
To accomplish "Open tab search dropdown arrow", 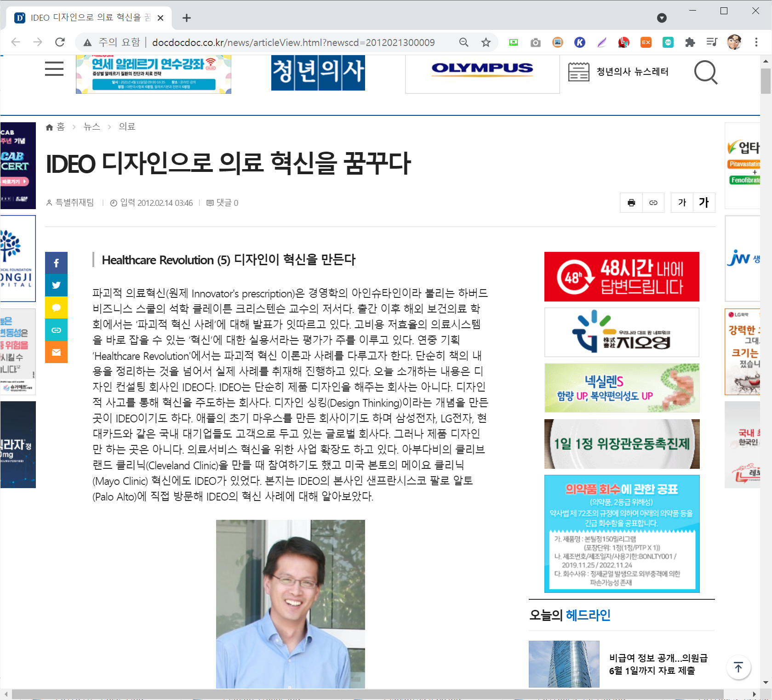I will [662, 18].
